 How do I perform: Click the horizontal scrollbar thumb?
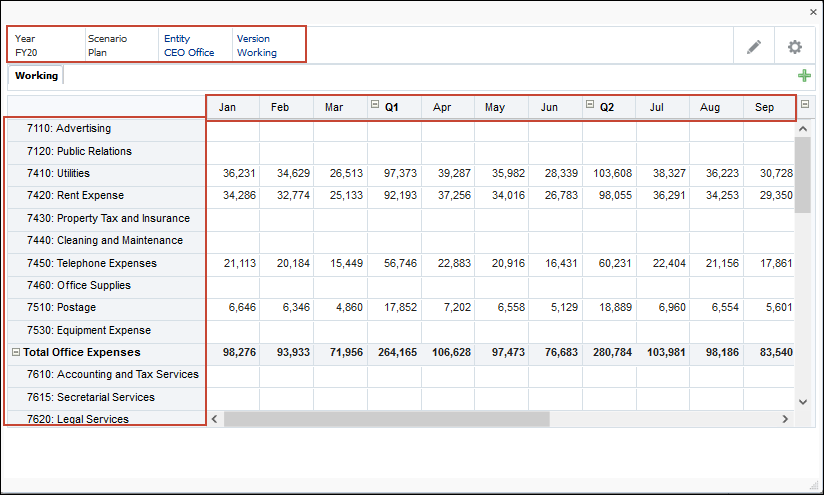(387, 419)
